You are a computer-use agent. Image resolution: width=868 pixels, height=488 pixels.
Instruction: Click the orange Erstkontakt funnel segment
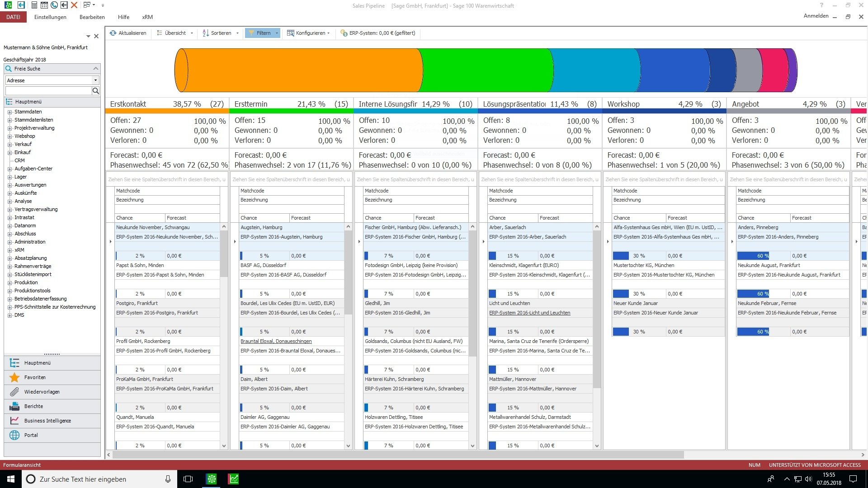point(298,70)
